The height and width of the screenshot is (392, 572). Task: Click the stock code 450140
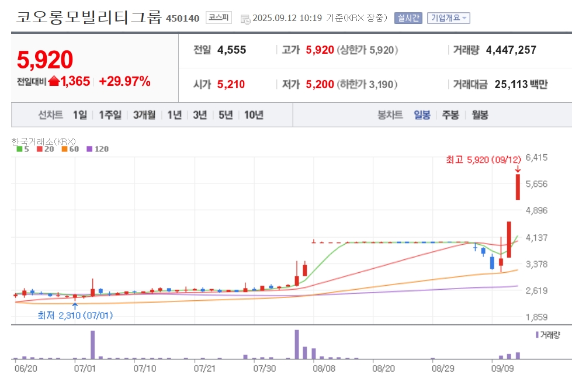tap(182, 18)
